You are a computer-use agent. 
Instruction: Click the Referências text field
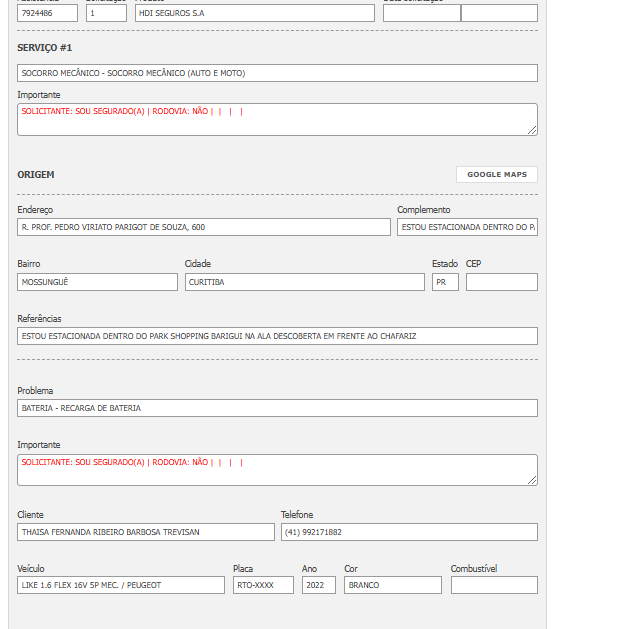[277, 336]
